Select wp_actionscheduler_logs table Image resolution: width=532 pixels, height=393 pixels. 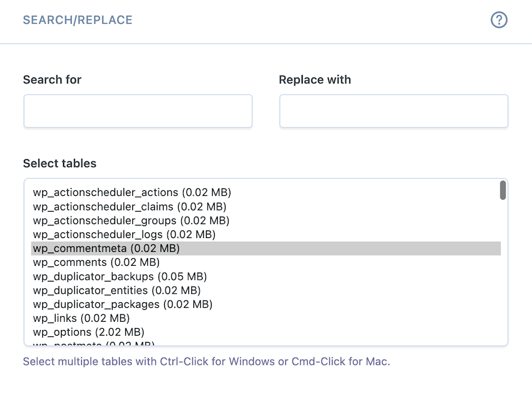pos(266,234)
